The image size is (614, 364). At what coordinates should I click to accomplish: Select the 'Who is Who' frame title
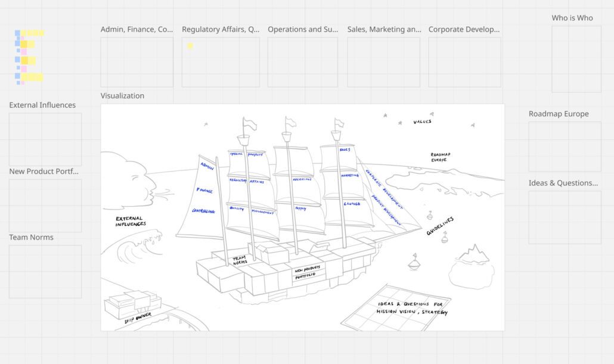tap(572, 18)
